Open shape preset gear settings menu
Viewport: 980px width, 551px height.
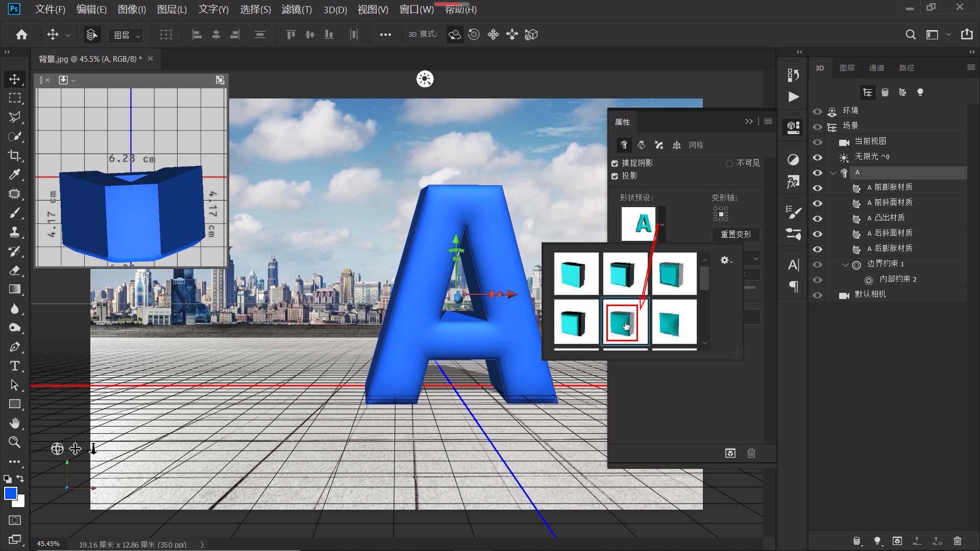tap(726, 260)
